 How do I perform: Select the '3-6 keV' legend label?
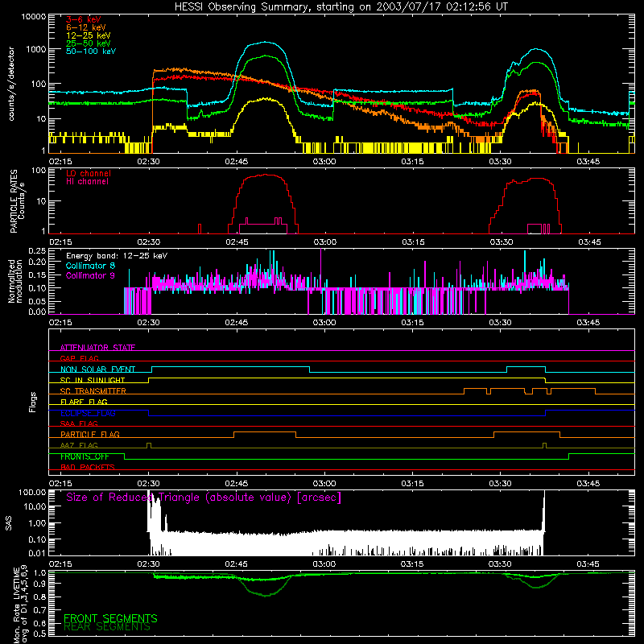tap(84, 19)
